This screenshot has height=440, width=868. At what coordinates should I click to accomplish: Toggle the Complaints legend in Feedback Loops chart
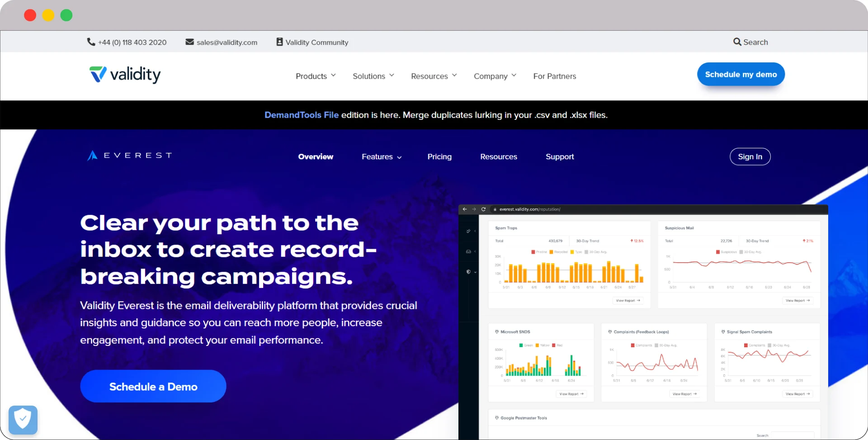click(632, 345)
